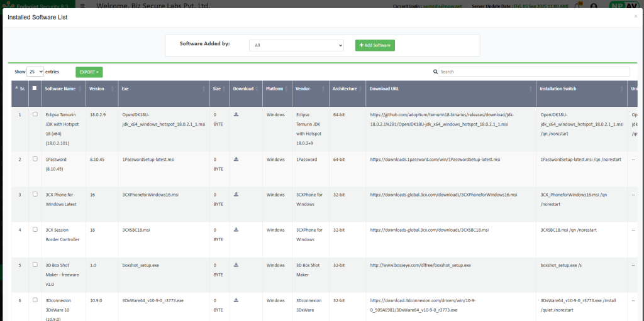Tick the checkbox for 3D Box Shot Maker
The width and height of the screenshot is (644, 321).
35,265
